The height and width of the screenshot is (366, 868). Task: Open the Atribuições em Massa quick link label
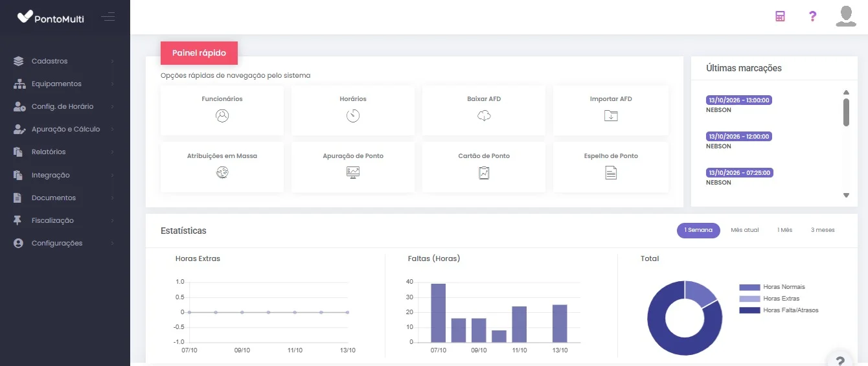tap(222, 156)
